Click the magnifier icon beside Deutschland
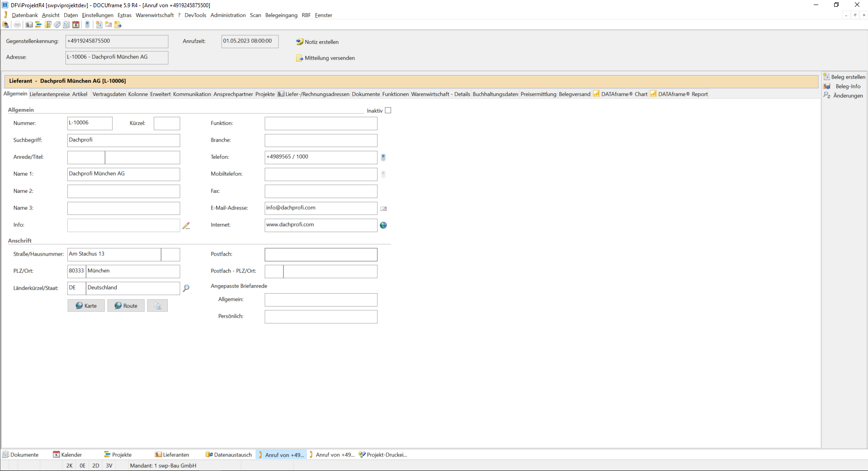 click(186, 288)
